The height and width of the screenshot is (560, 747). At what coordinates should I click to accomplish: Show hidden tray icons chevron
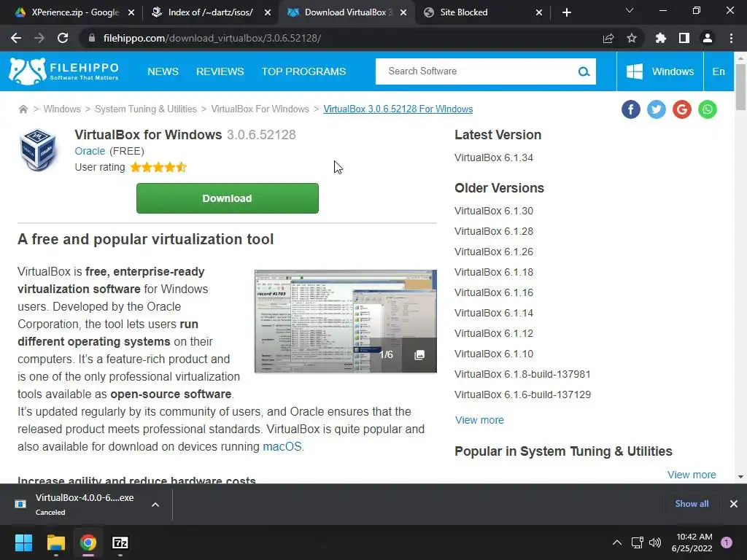[617, 542]
